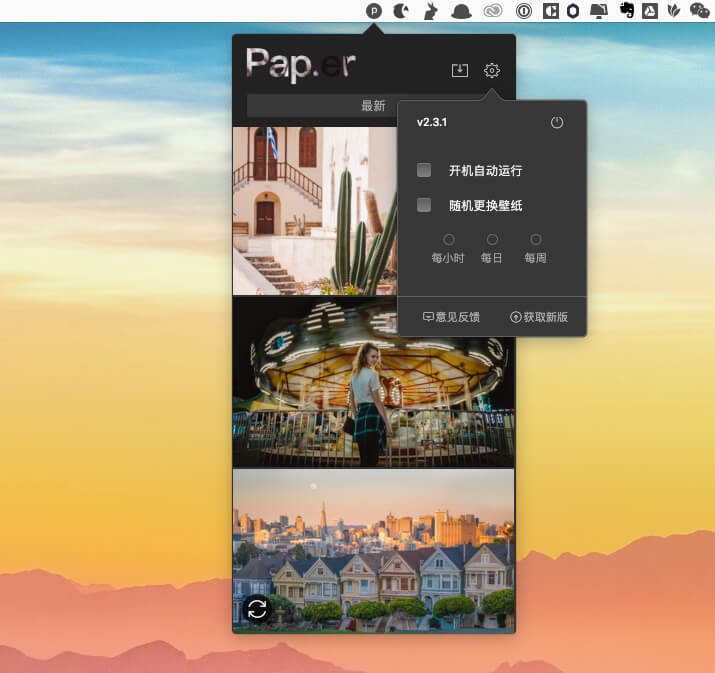Click the black square bracket menu bar icon
Viewport: 715px width, 673px height.
click(551, 10)
